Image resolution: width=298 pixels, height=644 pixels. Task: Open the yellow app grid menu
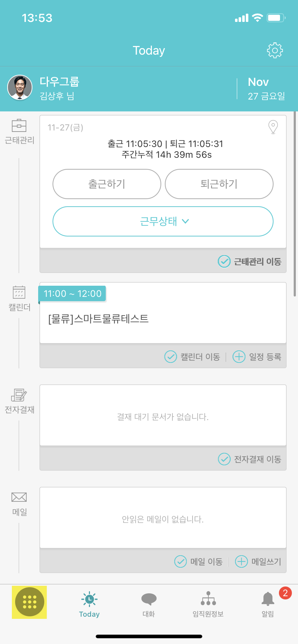click(x=30, y=602)
